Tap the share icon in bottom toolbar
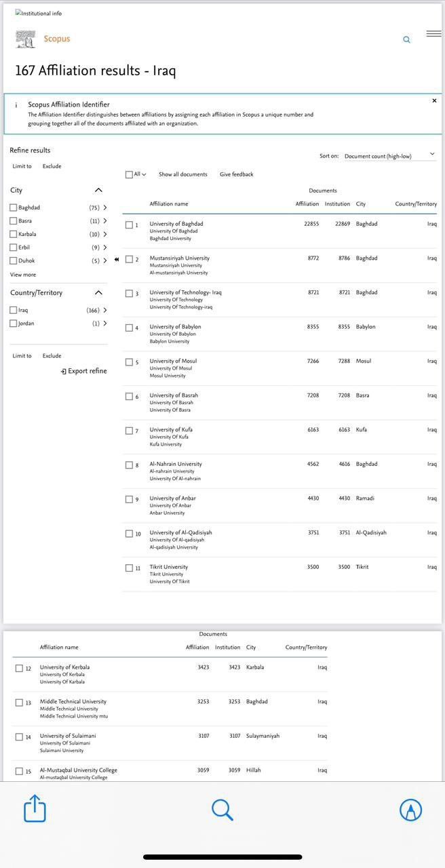The image size is (445, 868). 35,809
